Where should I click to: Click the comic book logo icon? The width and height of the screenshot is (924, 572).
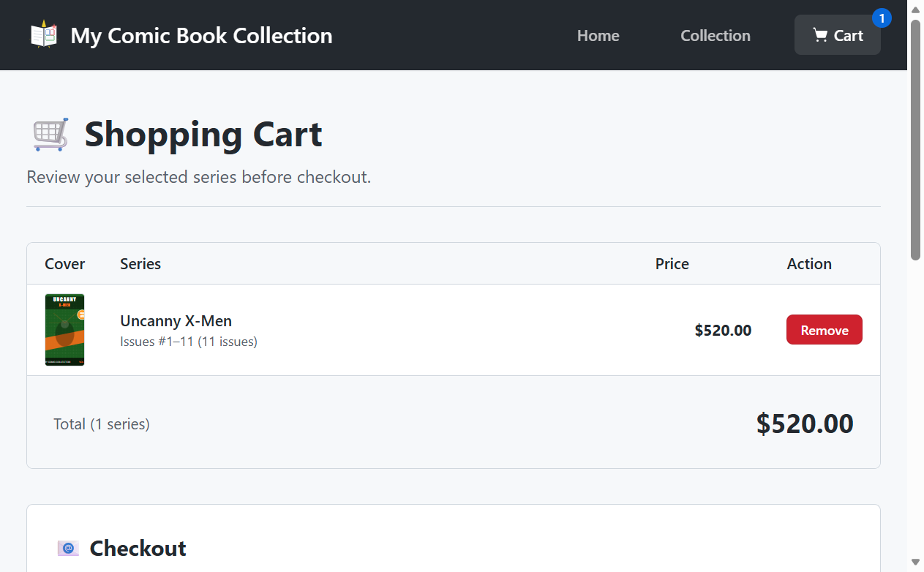(44, 35)
